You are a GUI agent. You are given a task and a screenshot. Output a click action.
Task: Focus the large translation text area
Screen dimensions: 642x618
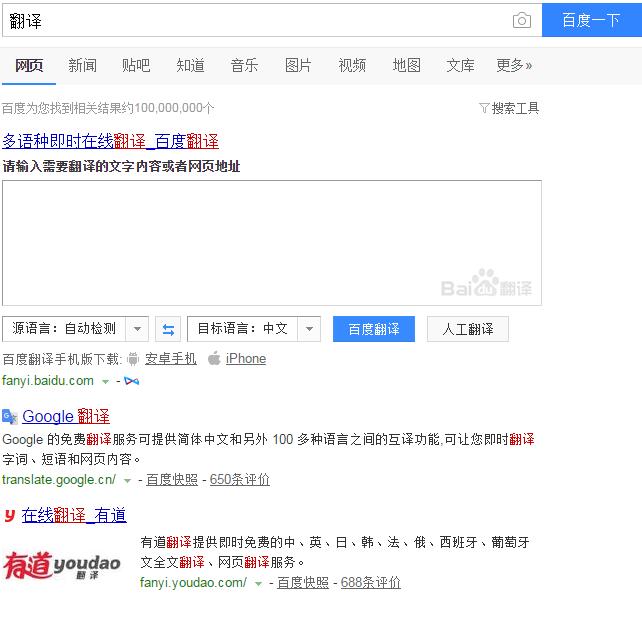pos(272,243)
